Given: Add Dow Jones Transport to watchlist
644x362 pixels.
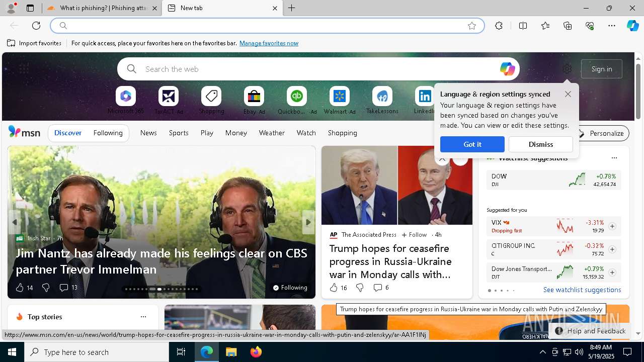Looking at the screenshot, I should tap(612, 273).
